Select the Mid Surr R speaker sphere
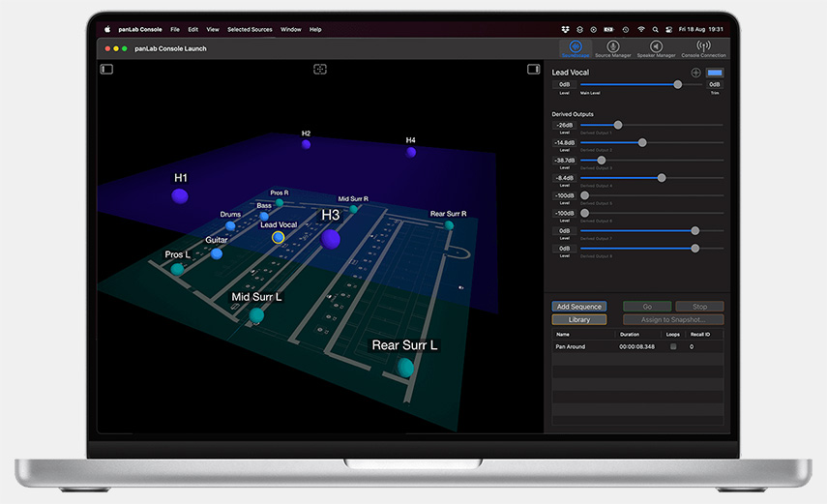827x504 pixels. (x=354, y=209)
